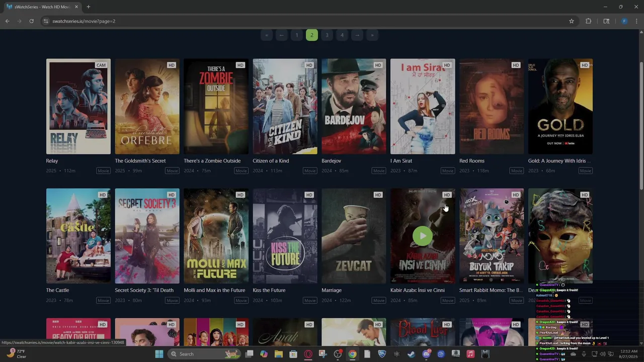The height and width of the screenshot is (362, 644).
Task: Open the music app icon in taskbar
Action: [470, 354]
